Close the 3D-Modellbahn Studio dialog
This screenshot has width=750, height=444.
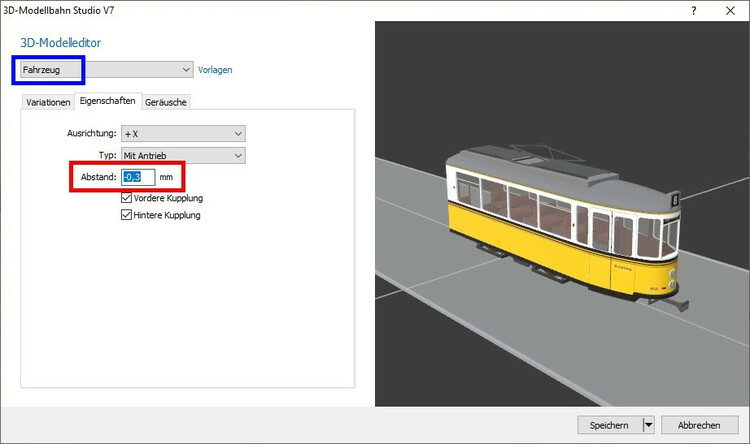(730, 11)
